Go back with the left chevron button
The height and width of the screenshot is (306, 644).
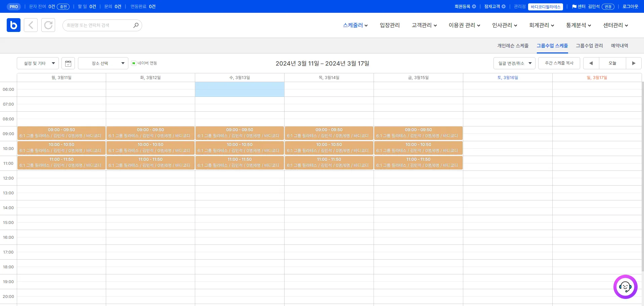[31, 25]
